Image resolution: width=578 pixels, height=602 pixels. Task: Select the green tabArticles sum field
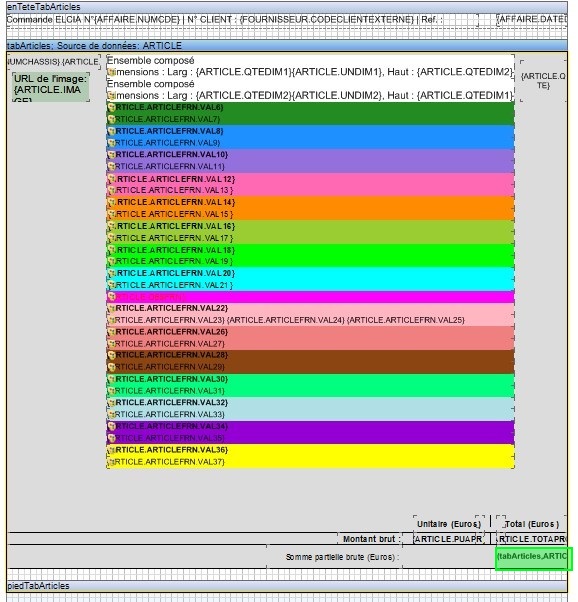(534, 558)
